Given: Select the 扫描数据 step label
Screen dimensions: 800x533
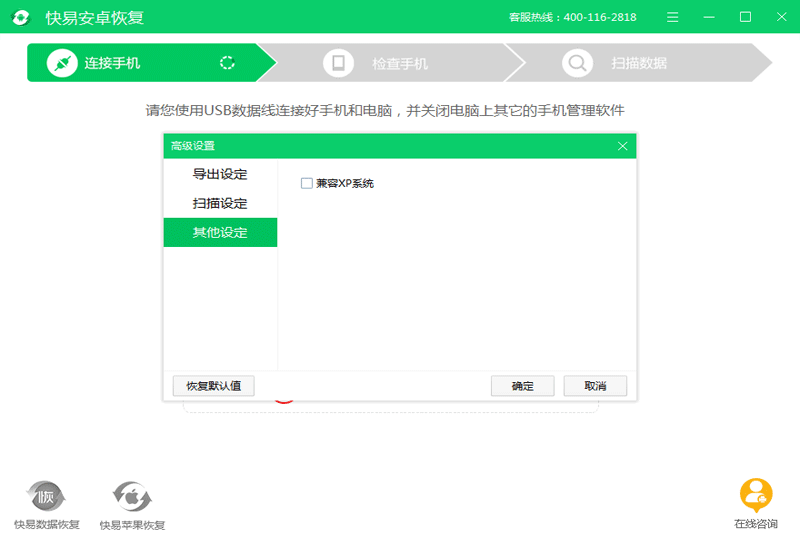Looking at the screenshot, I should (x=639, y=63).
